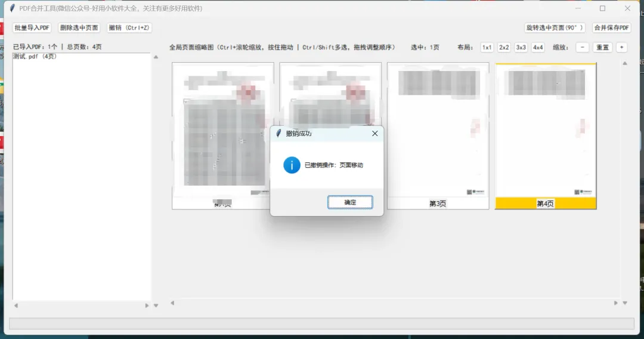Viewport: 644px width, 339px height.
Task: Click file list scroll-right arrow
Action: point(147,306)
